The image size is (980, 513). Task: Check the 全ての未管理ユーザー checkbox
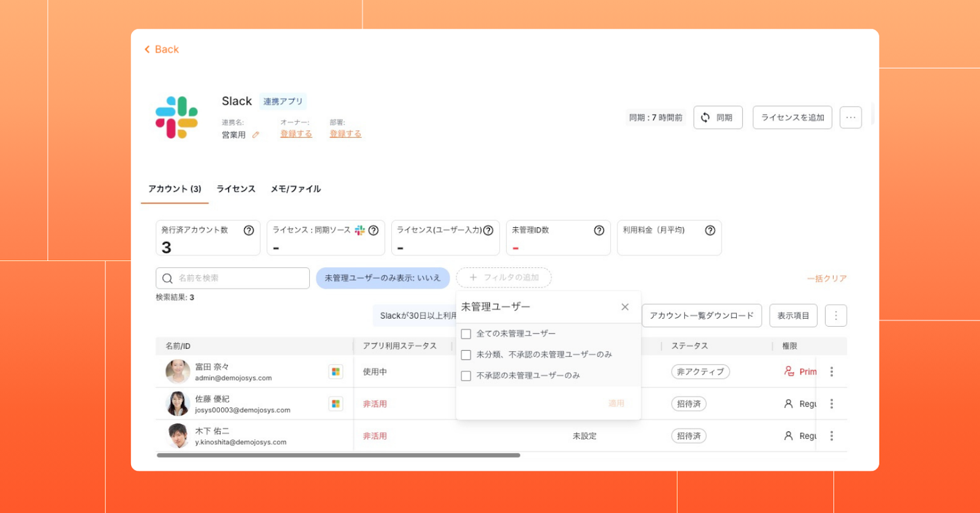coord(466,334)
